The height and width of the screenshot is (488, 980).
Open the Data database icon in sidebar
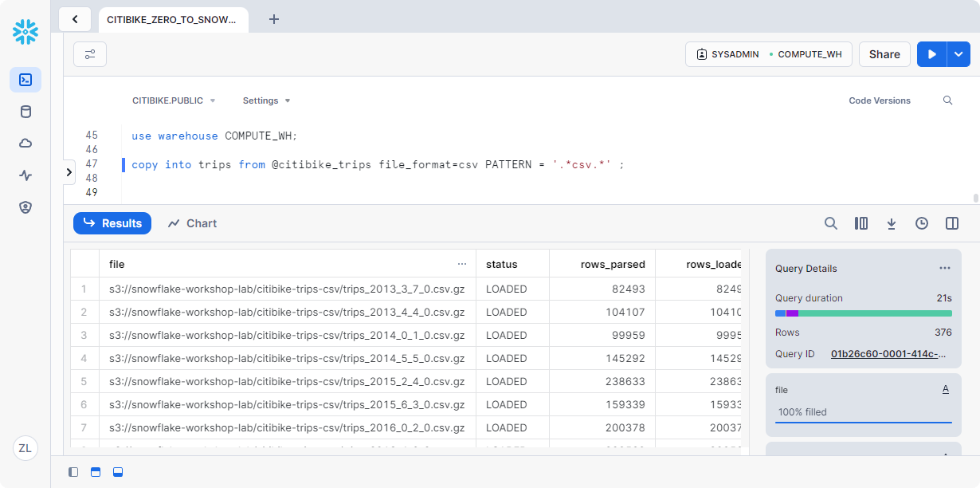[25, 112]
